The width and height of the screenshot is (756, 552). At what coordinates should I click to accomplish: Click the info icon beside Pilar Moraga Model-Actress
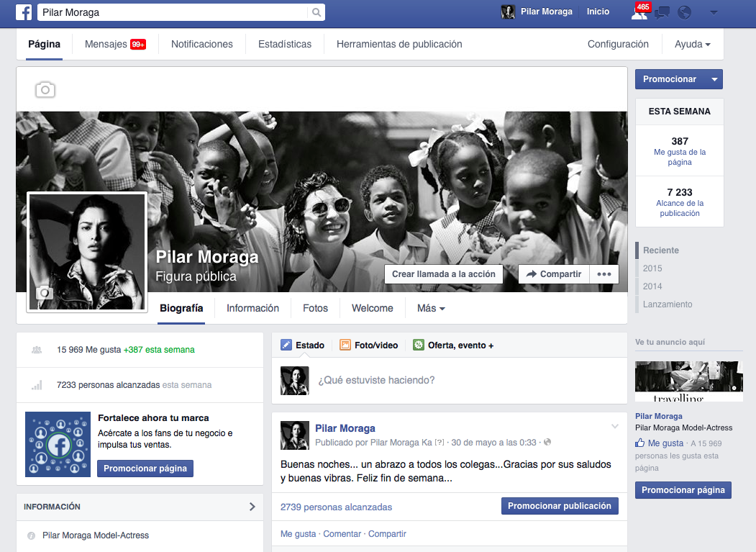coord(32,535)
